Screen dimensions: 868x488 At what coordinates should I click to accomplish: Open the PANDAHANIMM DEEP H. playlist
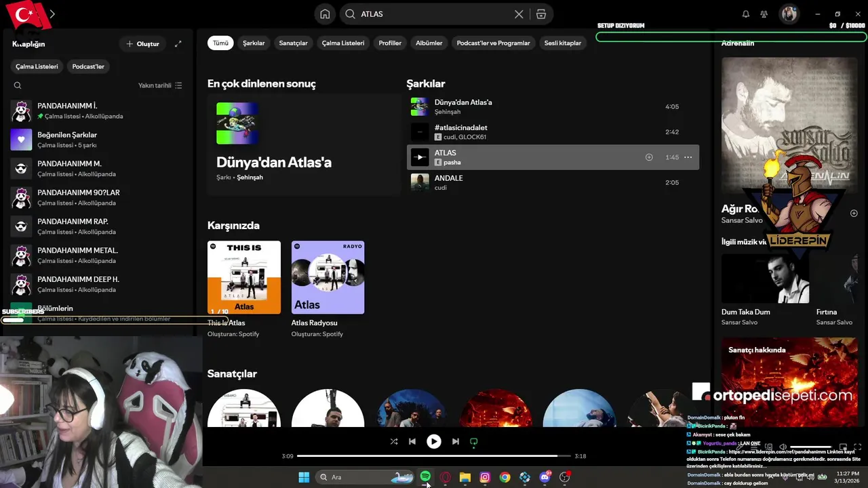click(x=98, y=284)
